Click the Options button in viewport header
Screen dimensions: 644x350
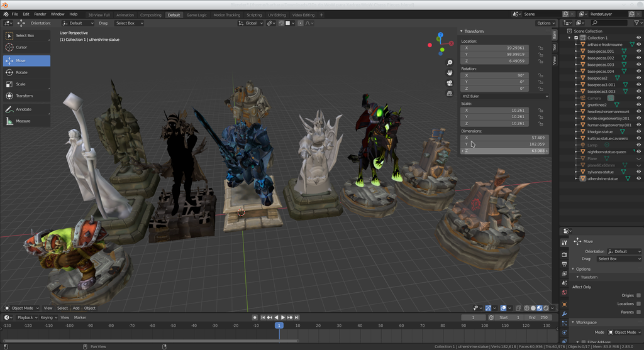[x=545, y=23]
